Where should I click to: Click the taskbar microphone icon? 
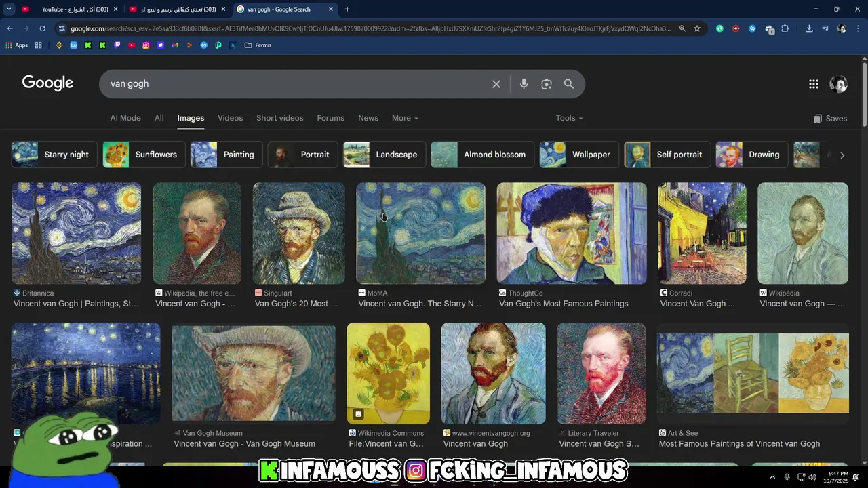pyautogui.click(x=787, y=477)
